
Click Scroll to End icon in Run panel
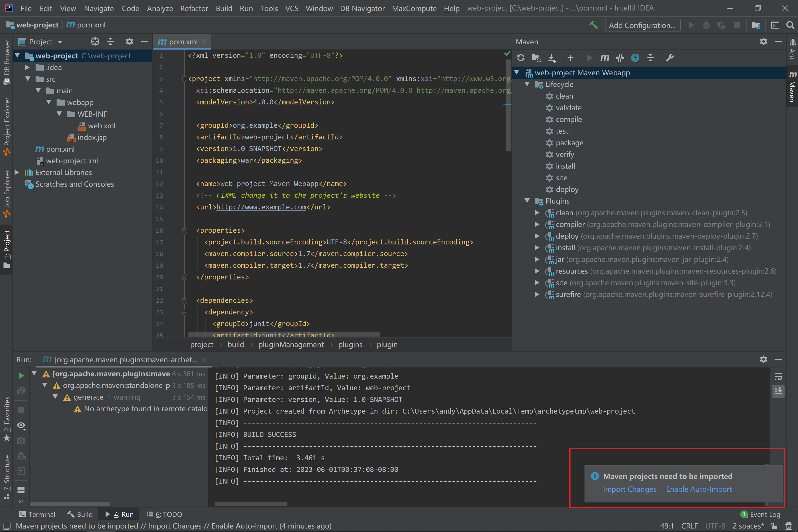pyautogui.click(x=778, y=391)
